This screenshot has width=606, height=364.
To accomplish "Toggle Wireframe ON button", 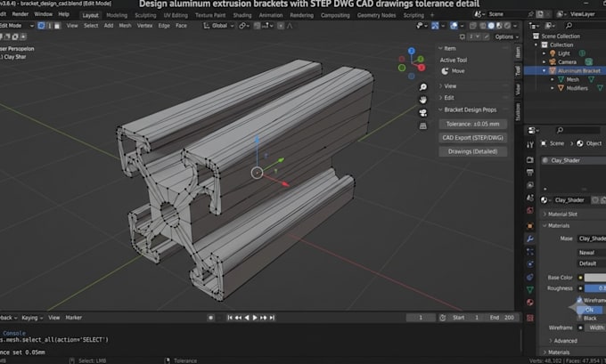I will point(589,310).
